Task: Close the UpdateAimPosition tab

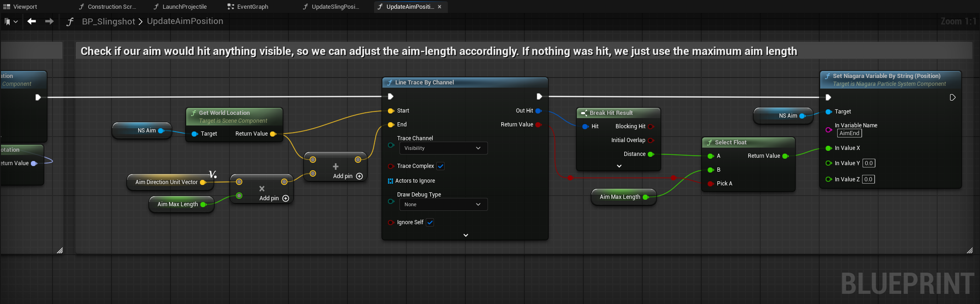Action: [x=440, y=7]
